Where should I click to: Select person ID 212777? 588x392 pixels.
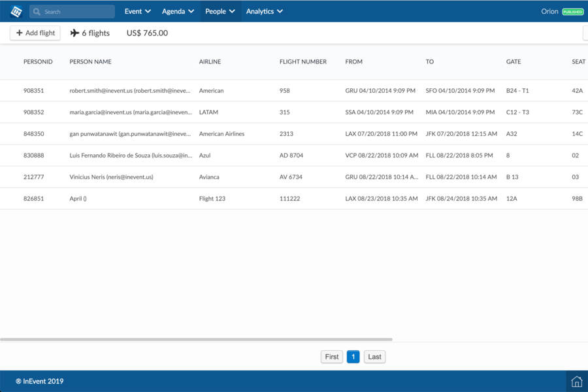[x=34, y=176]
